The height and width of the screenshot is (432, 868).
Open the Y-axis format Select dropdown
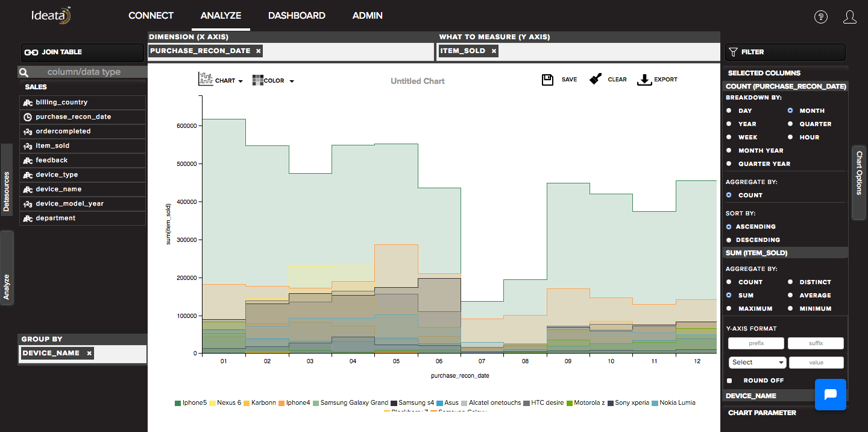pyautogui.click(x=757, y=363)
